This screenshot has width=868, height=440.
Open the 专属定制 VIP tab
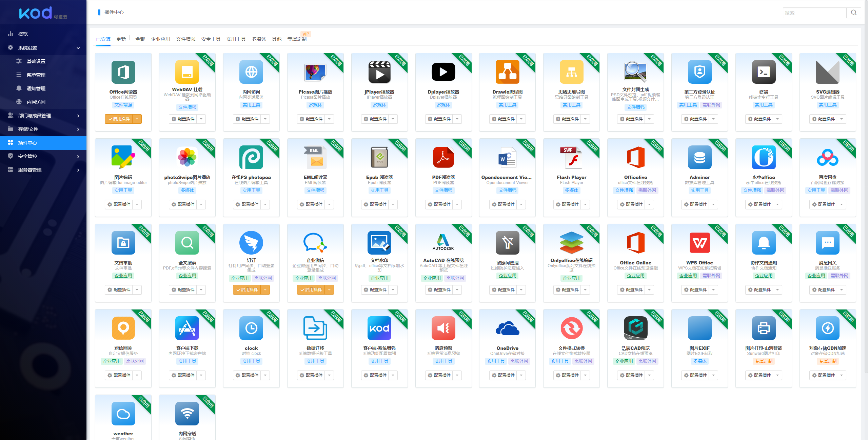pyautogui.click(x=297, y=39)
